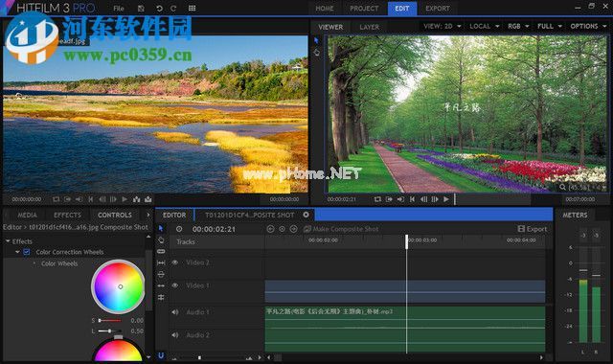Collapse Color Correction Wheels disclosure triangle
This screenshot has height=364, width=613.
(17, 252)
